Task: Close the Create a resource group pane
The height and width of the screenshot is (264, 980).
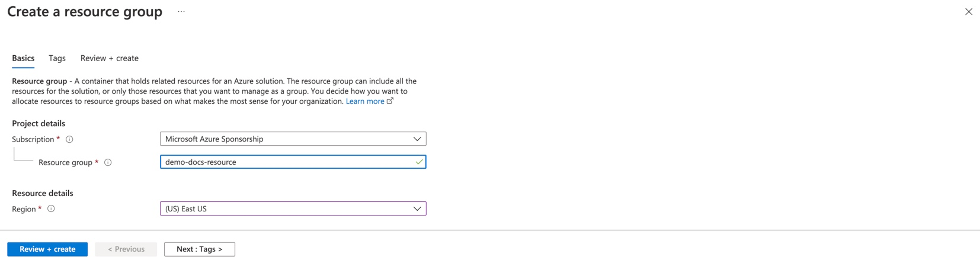Action: point(969,12)
